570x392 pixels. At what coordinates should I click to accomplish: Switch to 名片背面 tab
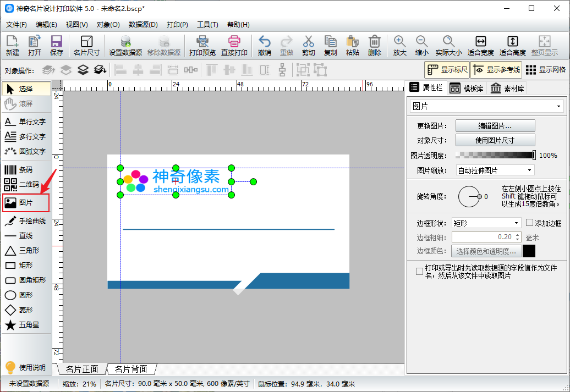click(x=131, y=369)
